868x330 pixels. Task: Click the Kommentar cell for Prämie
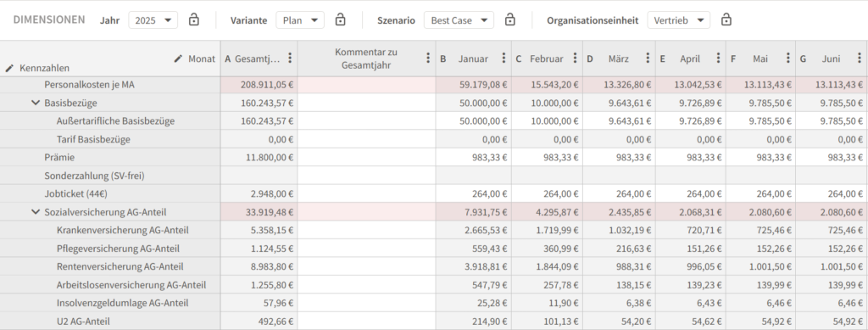click(366, 157)
